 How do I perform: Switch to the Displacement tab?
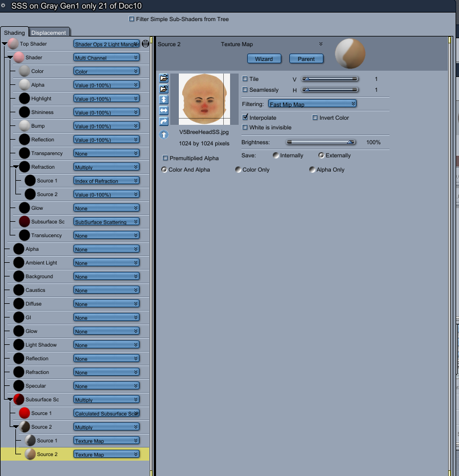point(48,32)
